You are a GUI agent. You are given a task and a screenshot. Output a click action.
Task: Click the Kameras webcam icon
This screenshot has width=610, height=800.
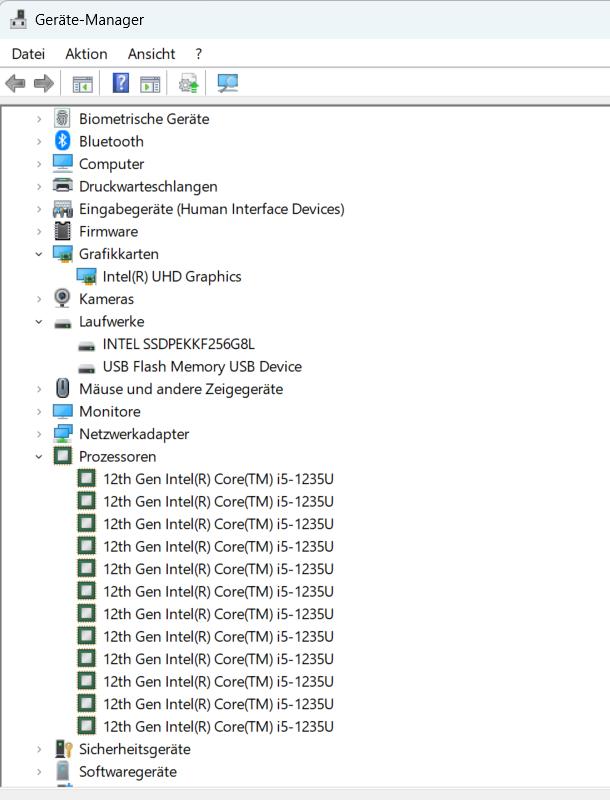pyautogui.click(x=62, y=298)
